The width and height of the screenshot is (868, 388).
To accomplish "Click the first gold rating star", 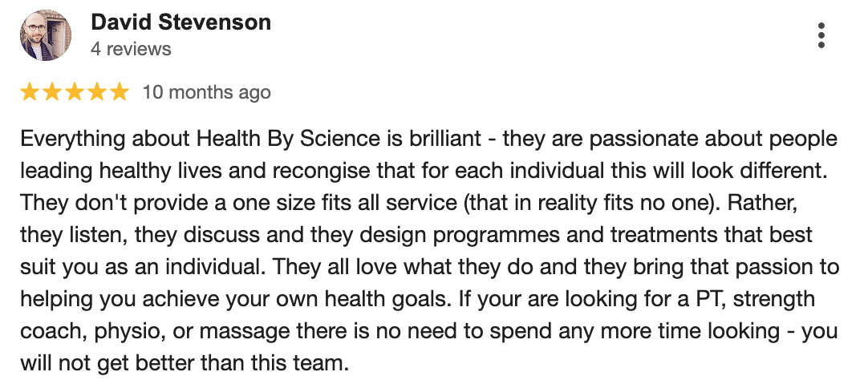I will (x=30, y=92).
